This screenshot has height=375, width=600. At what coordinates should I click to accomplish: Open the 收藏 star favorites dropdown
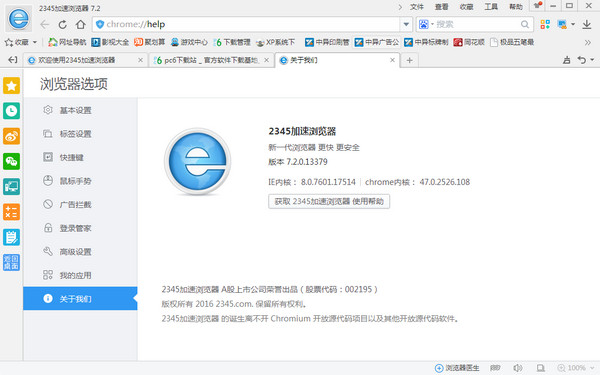[21, 42]
